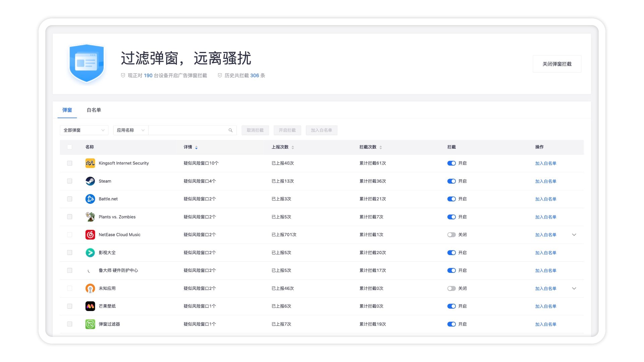Click the 190 devices count
Image resolution: width=644 pixels, height=362 pixels.
tap(148, 75)
